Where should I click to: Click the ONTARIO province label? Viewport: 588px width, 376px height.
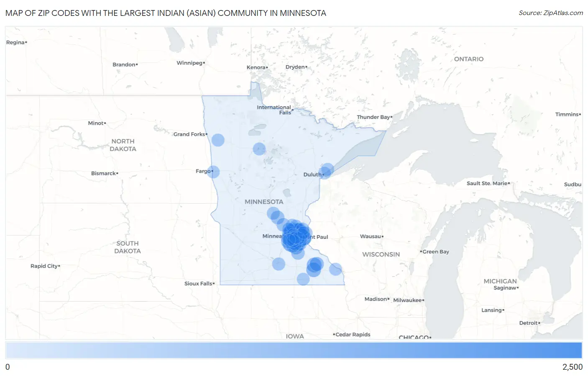(469, 59)
